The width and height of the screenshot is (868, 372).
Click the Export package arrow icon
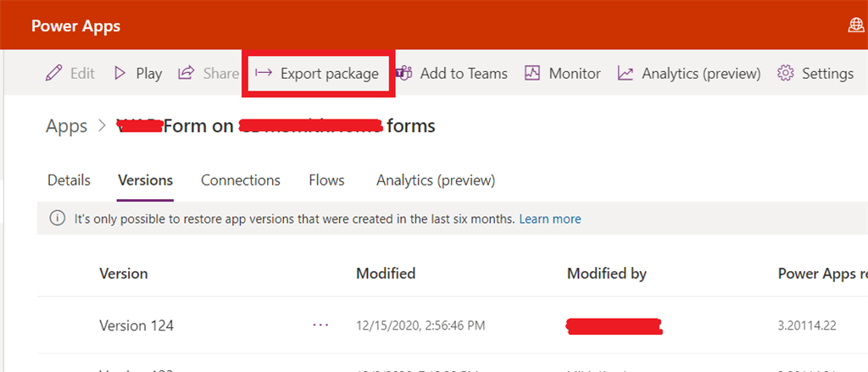pos(264,74)
